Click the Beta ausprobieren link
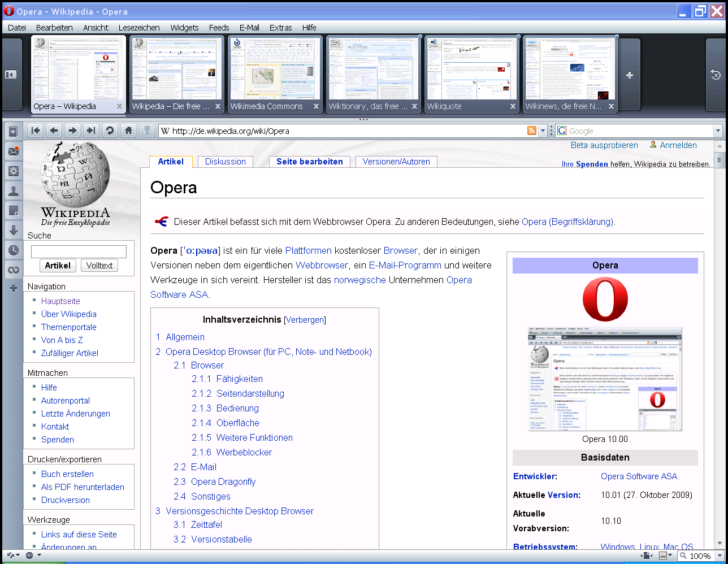The image size is (728, 564). 604,145
